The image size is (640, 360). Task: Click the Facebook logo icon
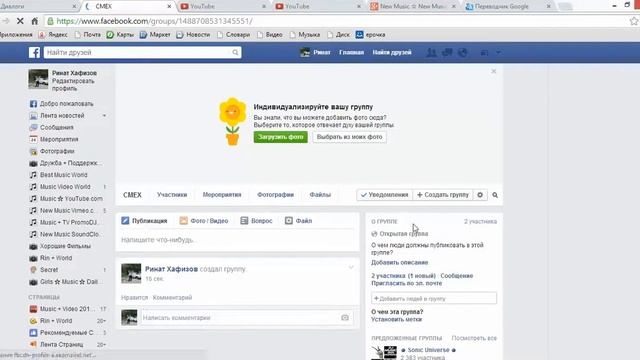pyautogui.click(x=34, y=52)
